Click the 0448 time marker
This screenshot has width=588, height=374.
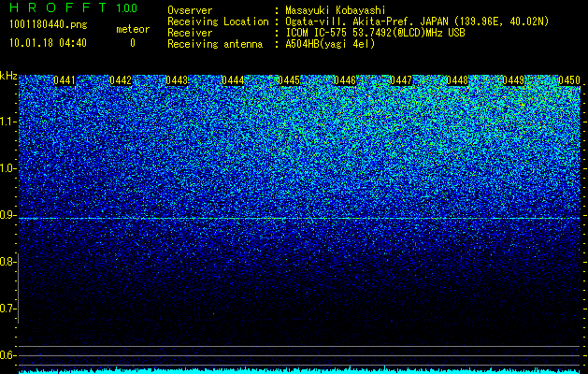(457, 80)
